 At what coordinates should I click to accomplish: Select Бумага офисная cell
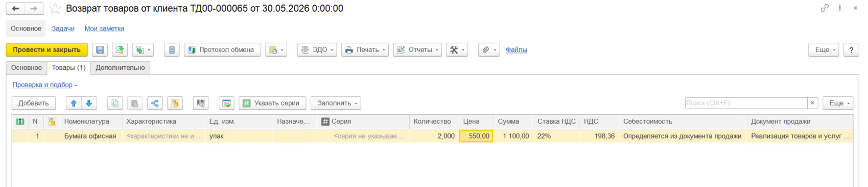pos(91,136)
